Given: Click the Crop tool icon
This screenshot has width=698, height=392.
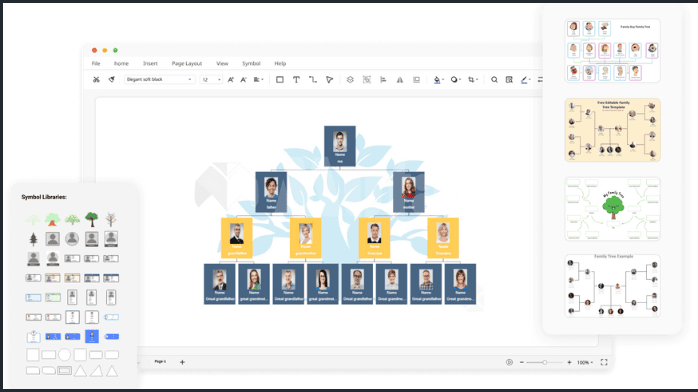Looking at the screenshot, I should [x=471, y=80].
